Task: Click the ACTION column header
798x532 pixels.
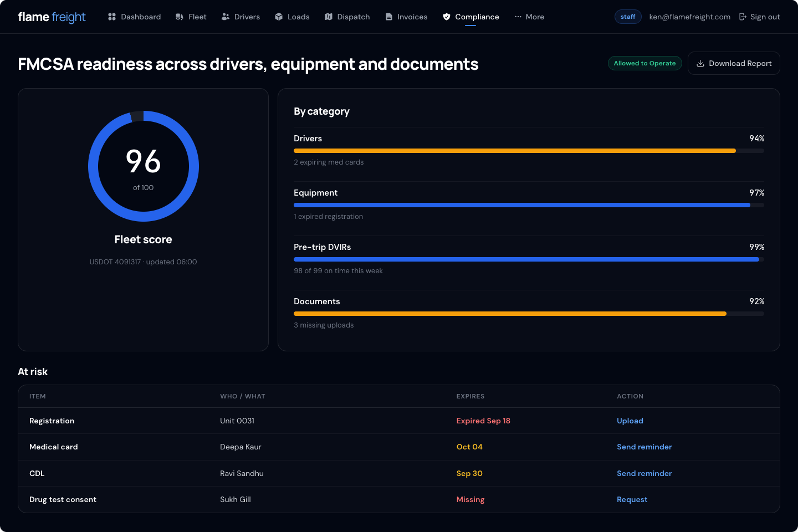Action: (630, 396)
